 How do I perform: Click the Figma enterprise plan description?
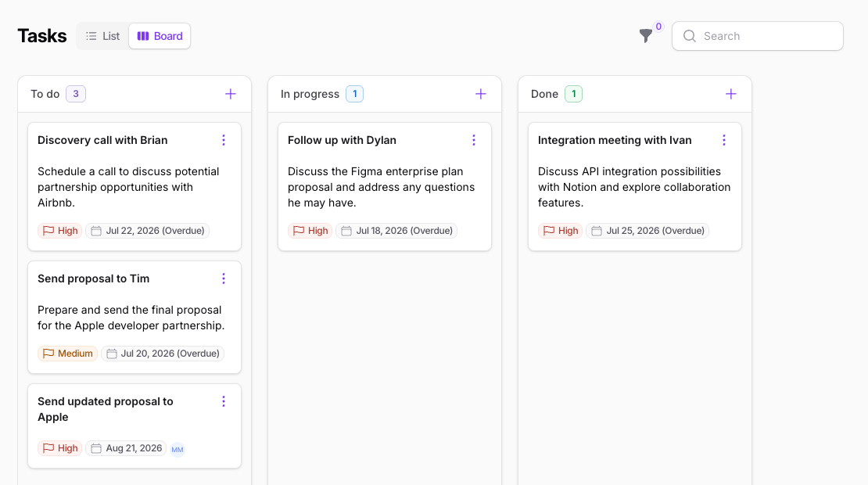click(382, 187)
